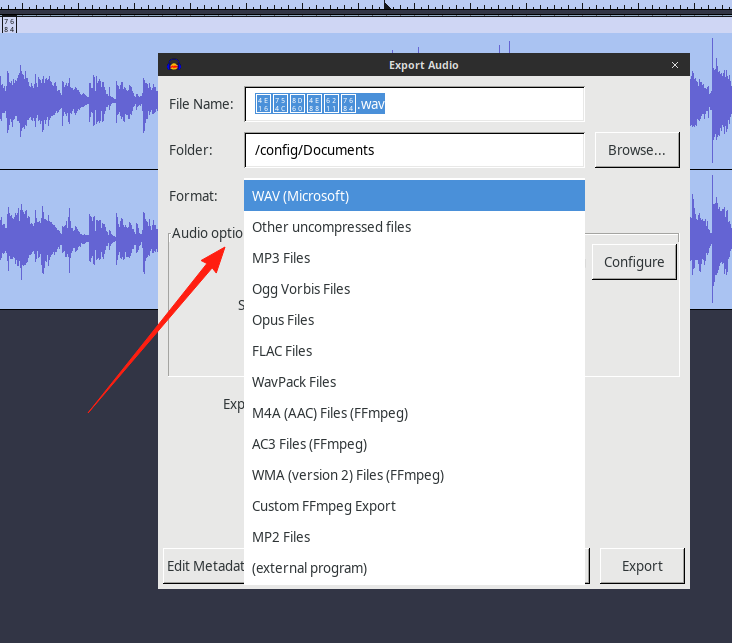Select Custom FFmpeg Export option
The width and height of the screenshot is (732, 643).
[414, 506]
